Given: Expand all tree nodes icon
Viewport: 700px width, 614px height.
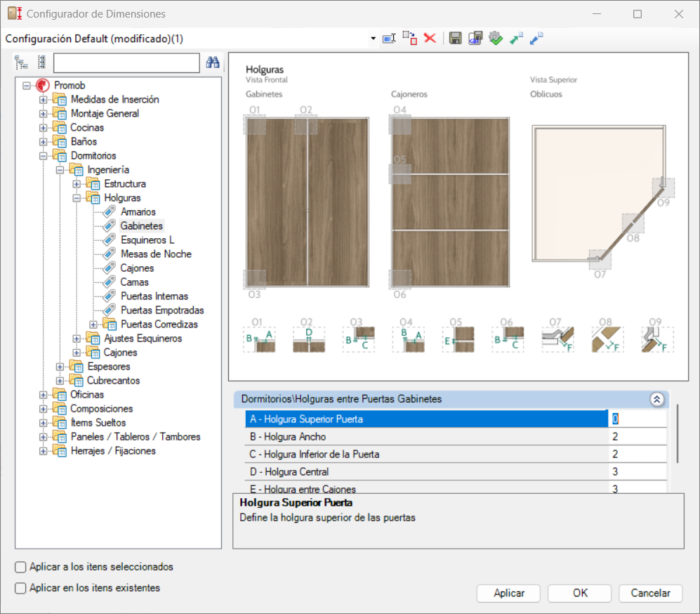Looking at the screenshot, I should [21, 63].
